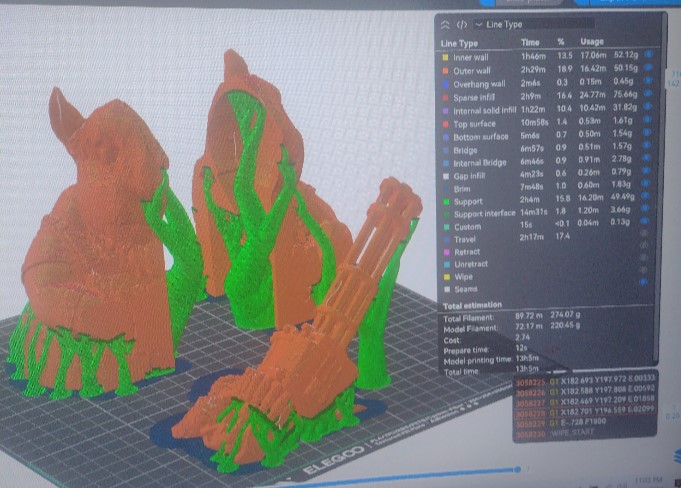The height and width of the screenshot is (488, 681).
Task: Click the % column header
Action: [561, 42]
